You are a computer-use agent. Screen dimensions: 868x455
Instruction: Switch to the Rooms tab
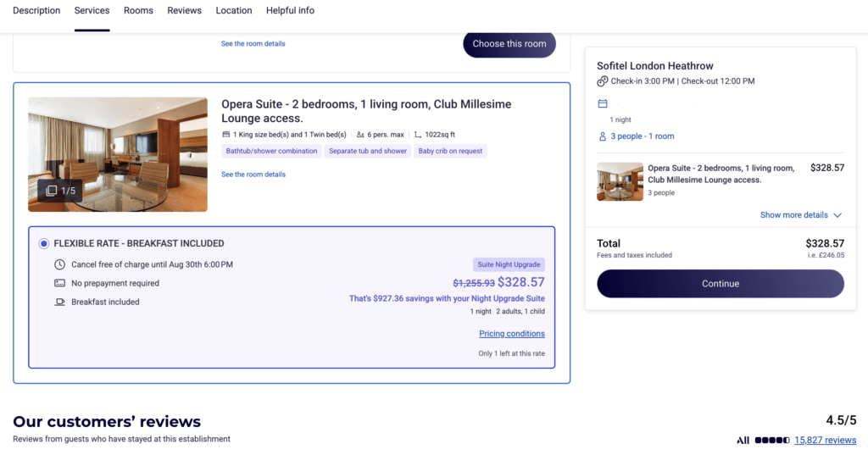pos(138,10)
